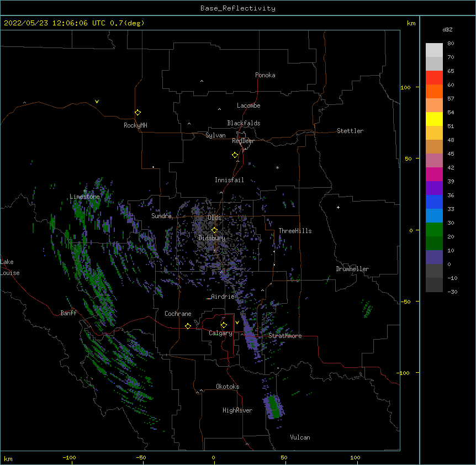The image size is (476, 465).
Task: Select the light gray 70-80 dBZ legend swatch
Action: click(434, 50)
